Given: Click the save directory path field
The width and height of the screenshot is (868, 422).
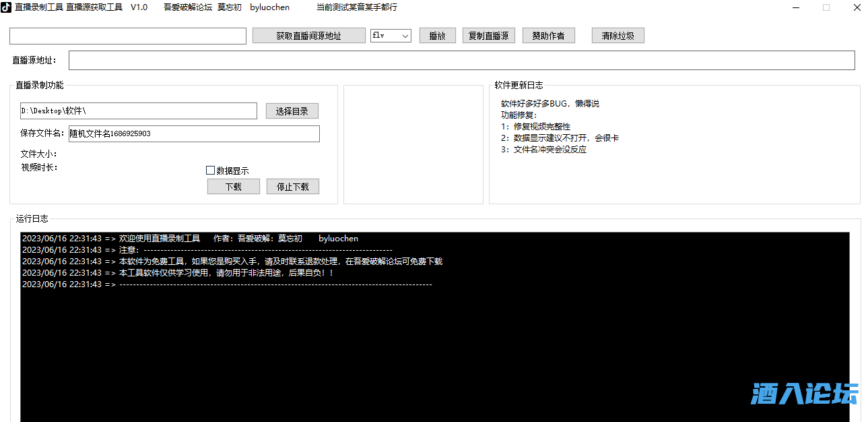Looking at the screenshot, I should 139,111.
